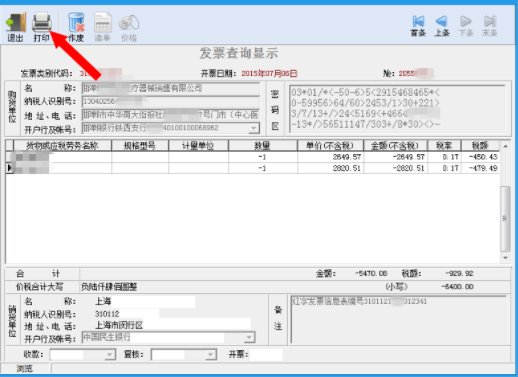518x377 pixels.
Task: Click the 浏览 status bar label
Action: tap(24, 368)
